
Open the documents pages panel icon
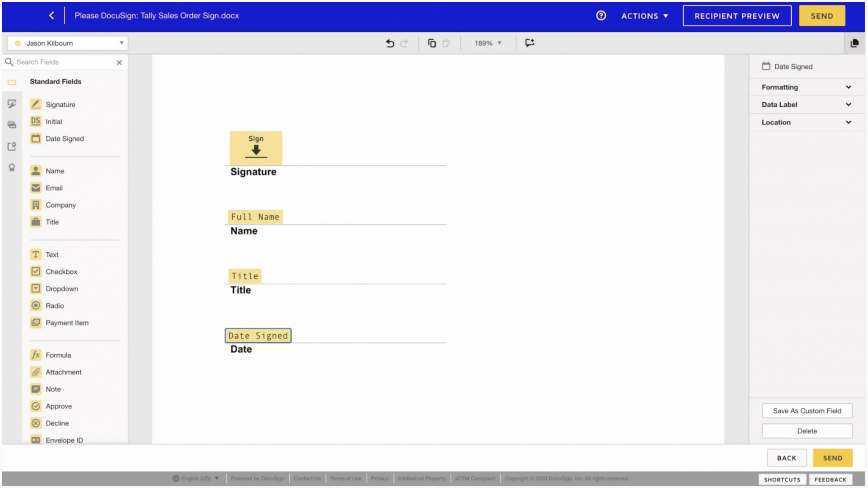(854, 43)
